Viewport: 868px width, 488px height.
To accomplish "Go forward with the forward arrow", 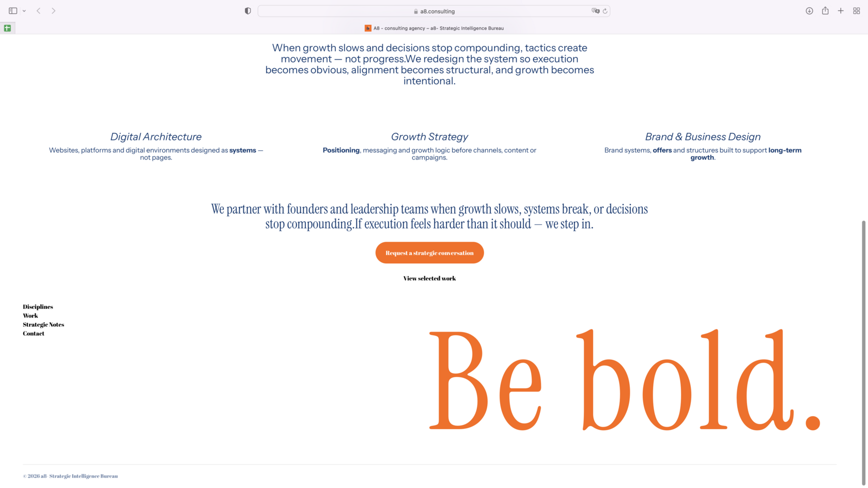I will pyautogui.click(x=53, y=11).
